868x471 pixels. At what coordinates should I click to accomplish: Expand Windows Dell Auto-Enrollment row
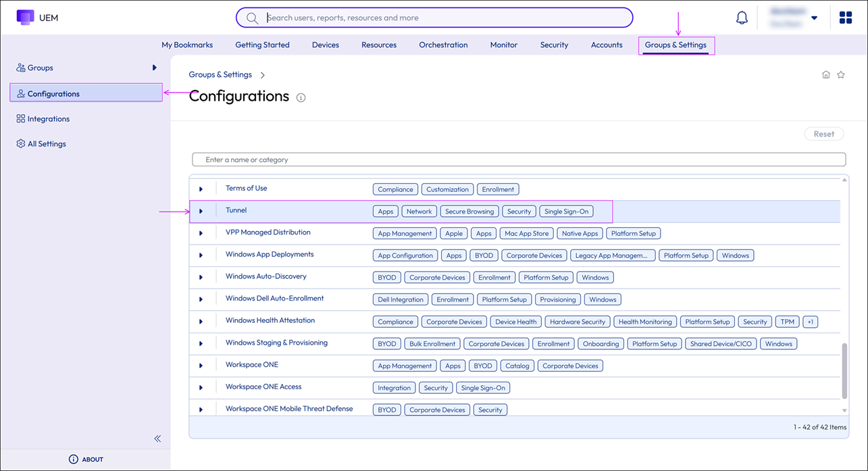pos(201,299)
